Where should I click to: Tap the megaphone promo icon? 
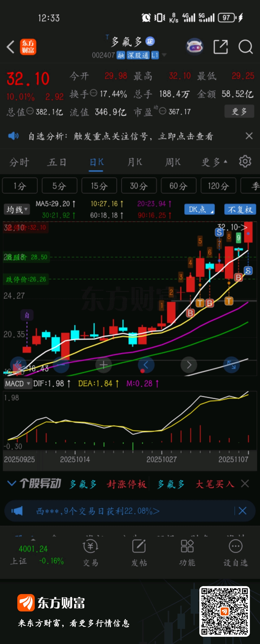click(17, 511)
